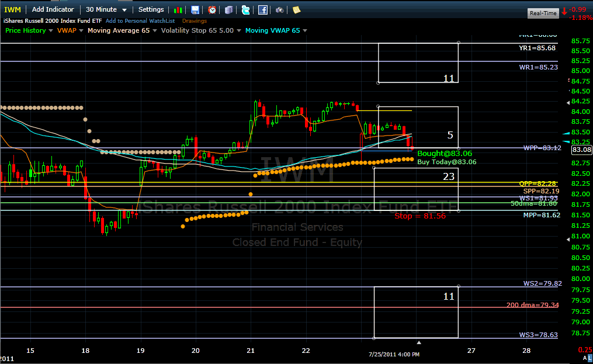
Task: Click the gray left-pointing arrow marker near 81.00
Action: pos(568,240)
